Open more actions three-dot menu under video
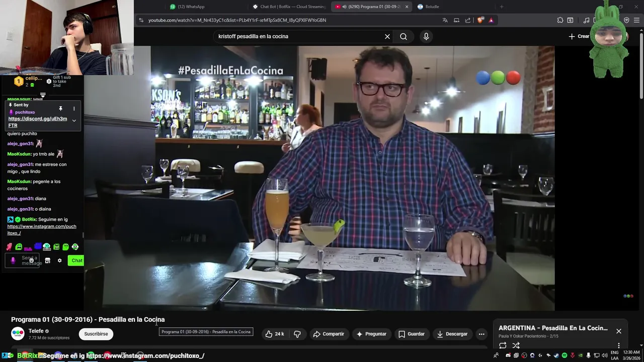 coord(481,334)
